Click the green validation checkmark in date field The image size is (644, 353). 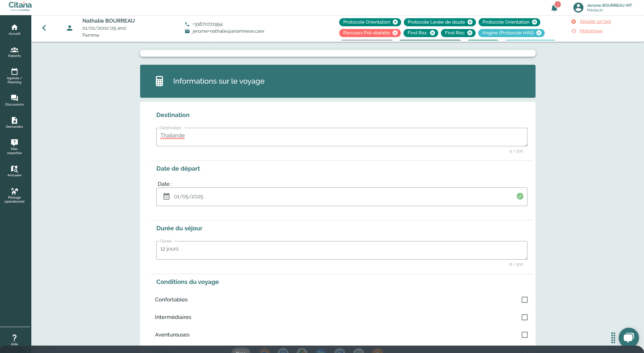click(x=520, y=196)
